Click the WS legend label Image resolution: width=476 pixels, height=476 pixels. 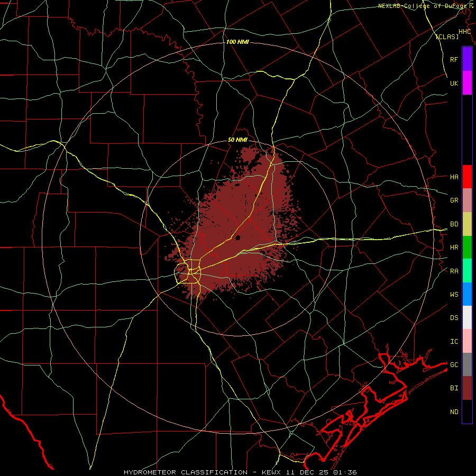pos(454,294)
